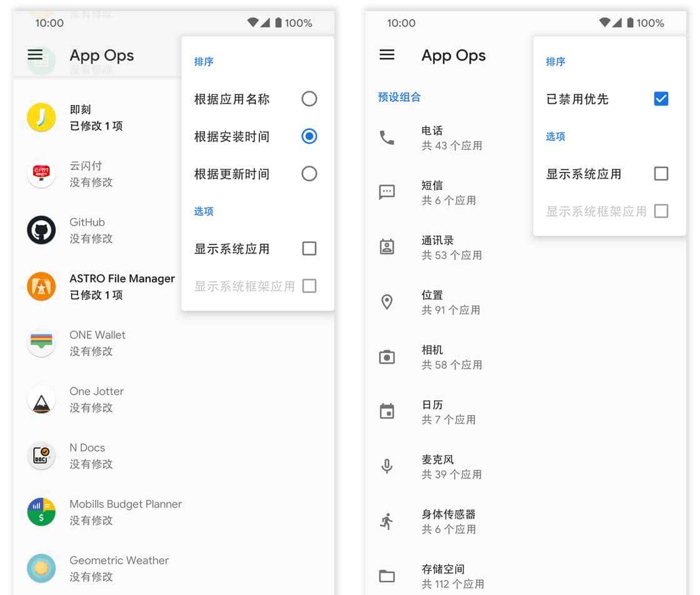Image resolution: width=700 pixels, height=595 pixels.
Task: Open the 电话 phone permission group icon
Action: pyautogui.click(x=387, y=137)
